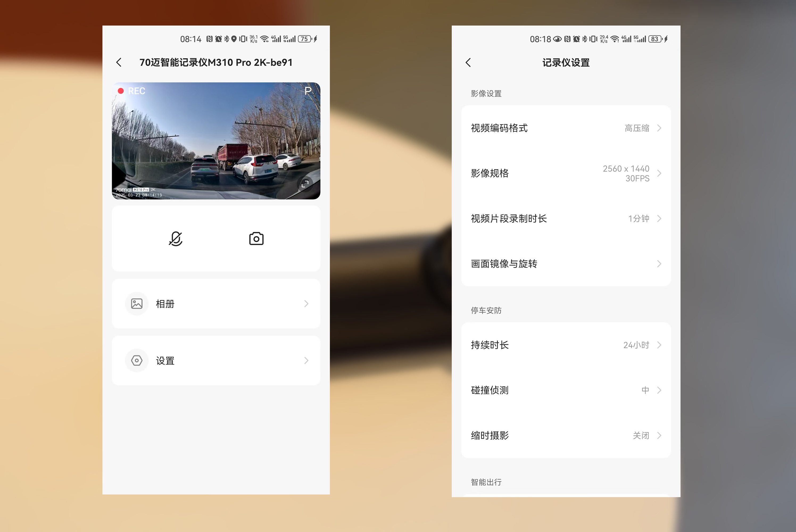Tap the 相册 gallery picture icon
Viewport: 796px width, 532px height.
137,304
